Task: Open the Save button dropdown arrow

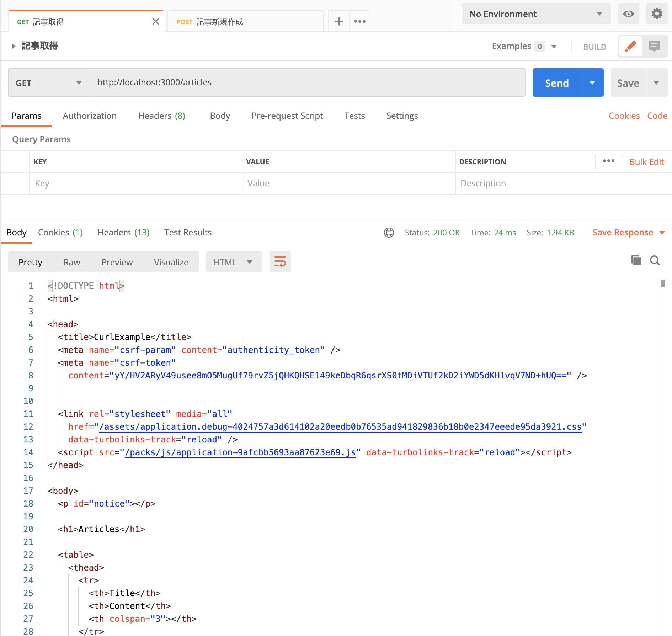Action: [x=656, y=83]
